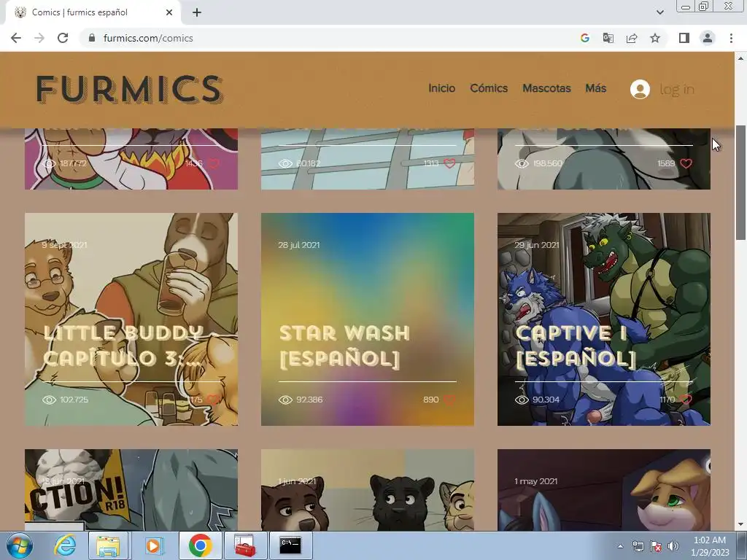Click the 92.386 views eye icon
The height and width of the screenshot is (560, 747).
coord(285,400)
